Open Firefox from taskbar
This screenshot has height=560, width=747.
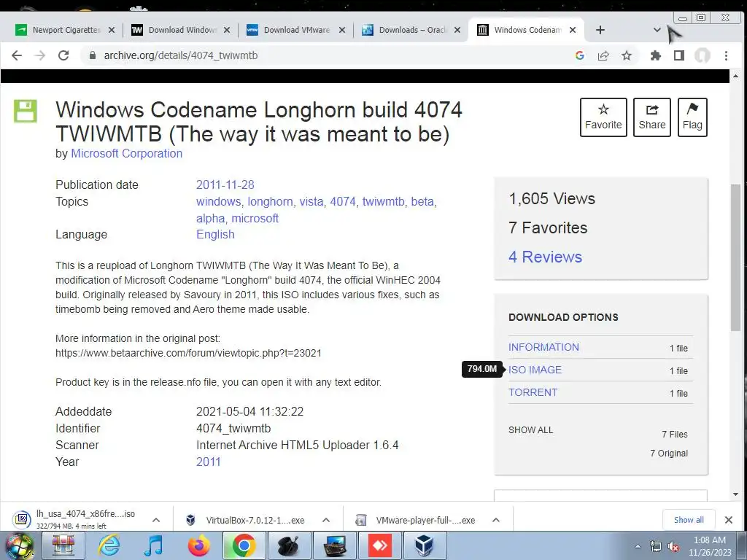click(198, 545)
